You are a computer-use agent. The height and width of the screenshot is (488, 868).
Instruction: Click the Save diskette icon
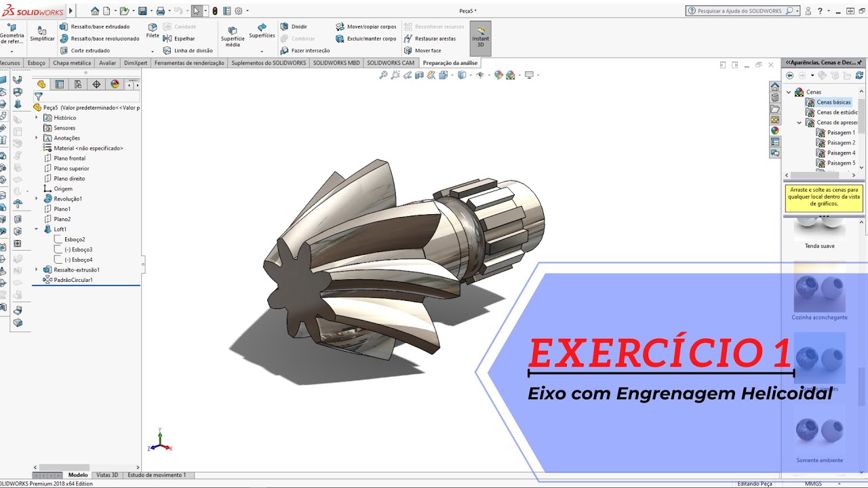(142, 11)
